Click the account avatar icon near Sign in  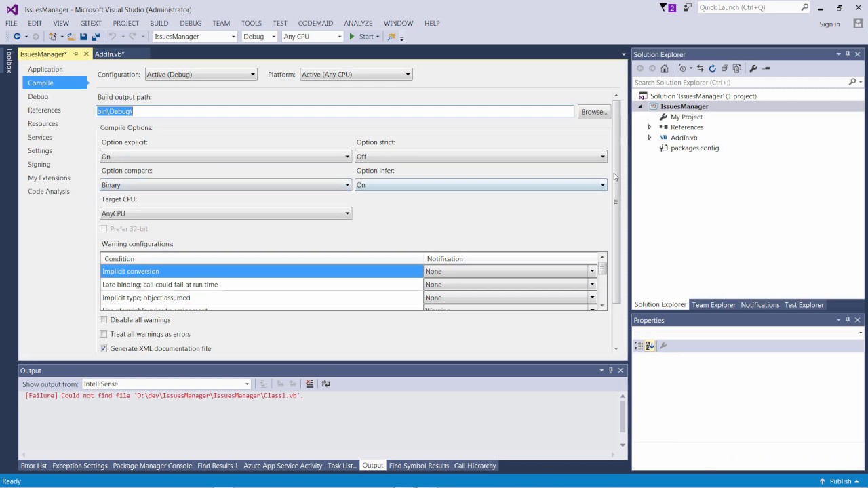858,24
